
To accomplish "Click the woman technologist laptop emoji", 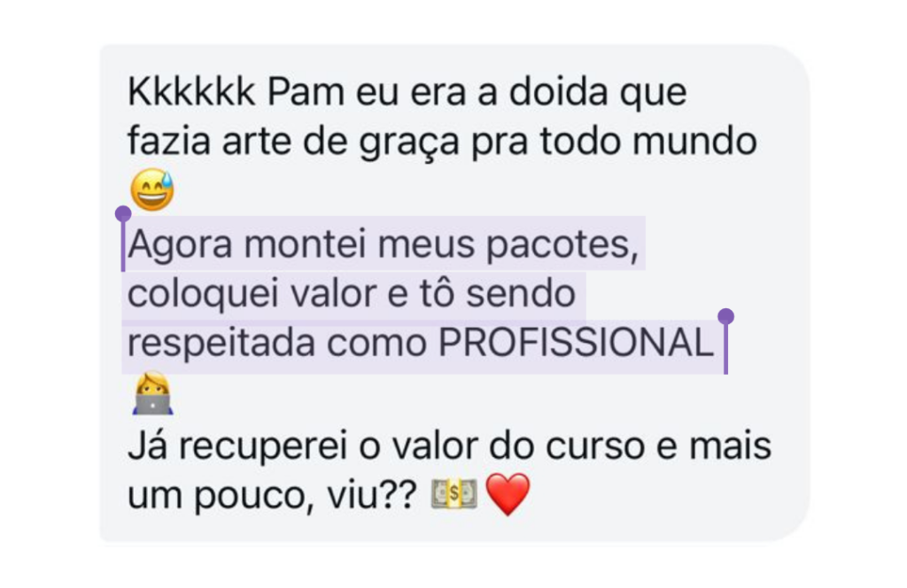I will click(x=152, y=394).
